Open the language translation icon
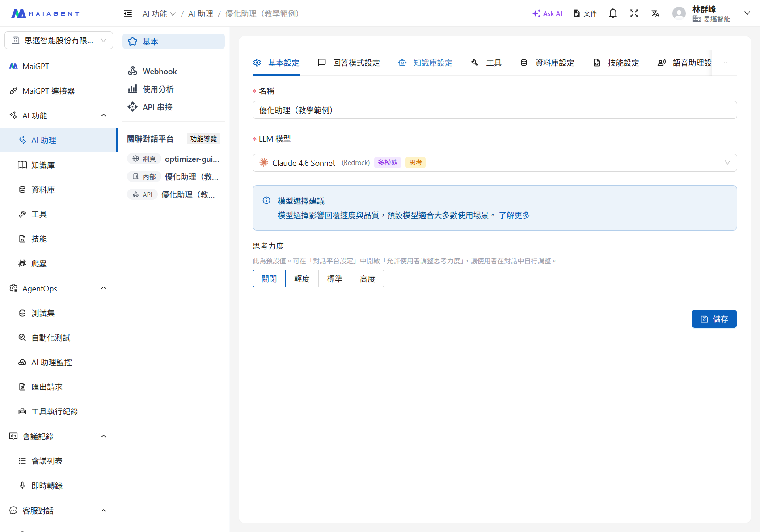The image size is (760, 532). 655,13
